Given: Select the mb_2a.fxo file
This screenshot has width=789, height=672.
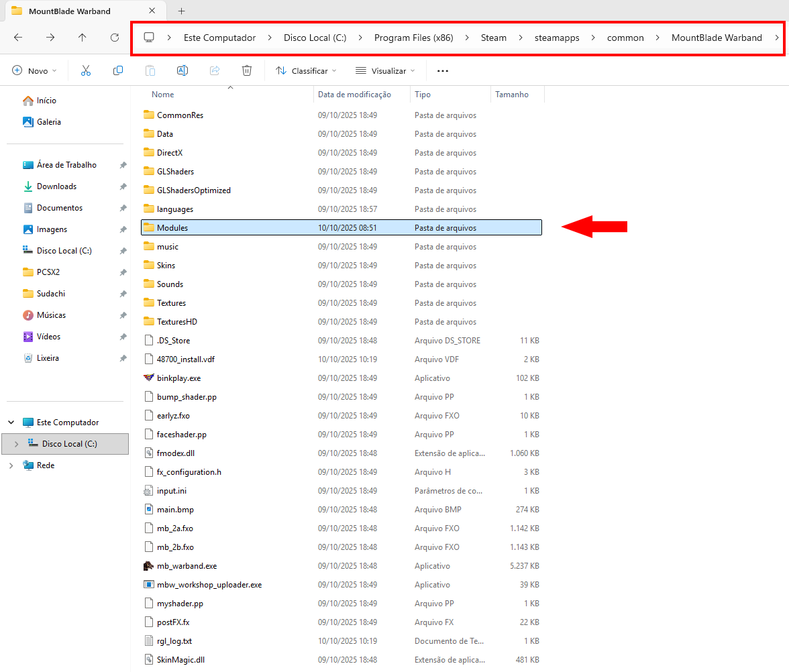Looking at the screenshot, I should [x=341, y=528].
